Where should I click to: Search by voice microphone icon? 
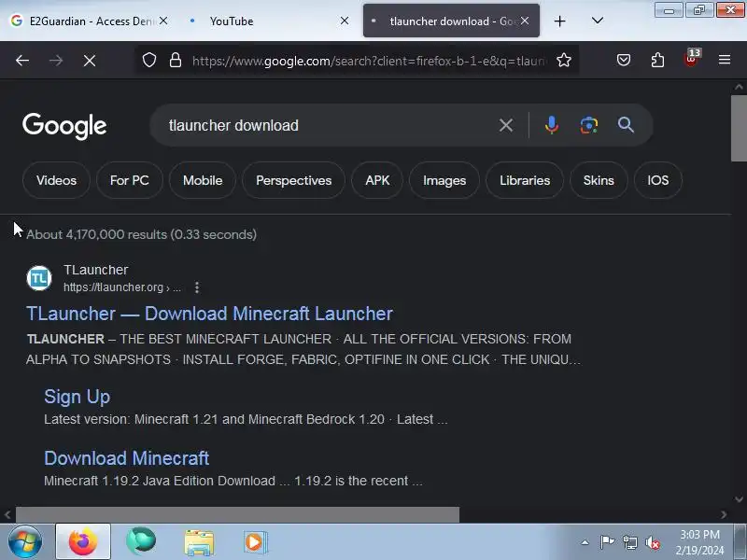(552, 125)
